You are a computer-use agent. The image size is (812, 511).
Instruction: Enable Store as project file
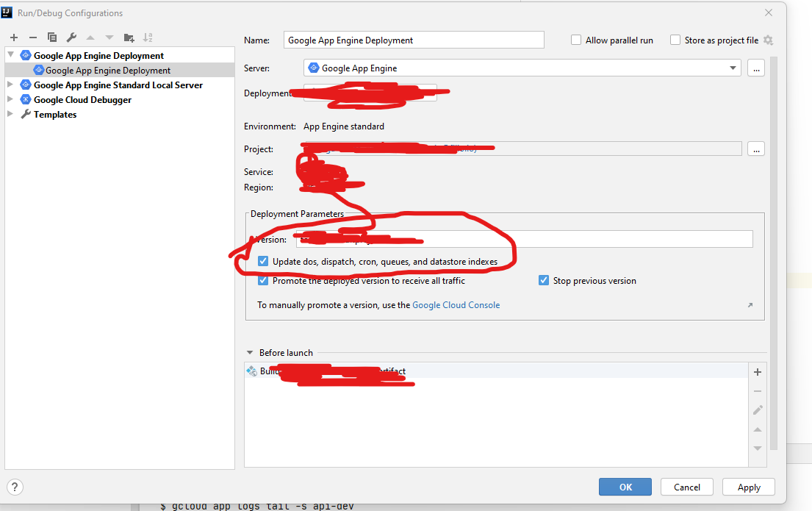point(675,40)
